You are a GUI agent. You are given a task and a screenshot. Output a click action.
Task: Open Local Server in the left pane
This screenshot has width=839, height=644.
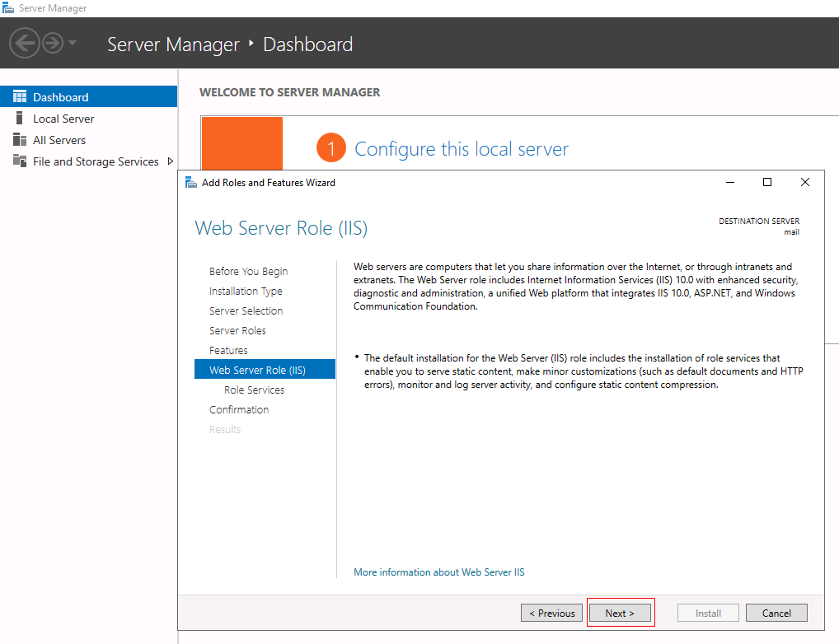(89, 119)
